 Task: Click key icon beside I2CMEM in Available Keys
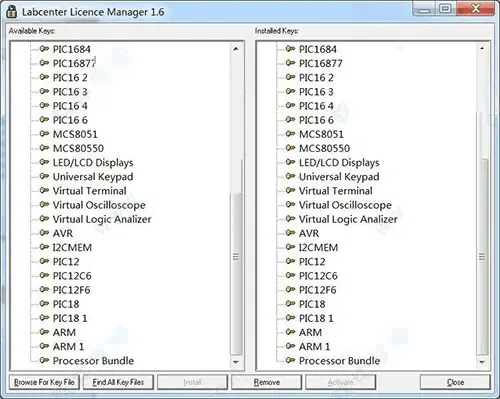pyautogui.click(x=44, y=247)
